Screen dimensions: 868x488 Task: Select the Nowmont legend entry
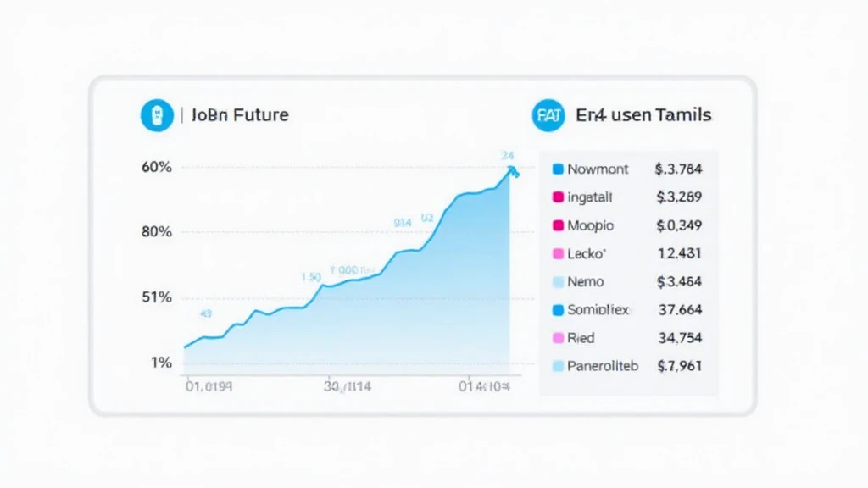(598, 169)
